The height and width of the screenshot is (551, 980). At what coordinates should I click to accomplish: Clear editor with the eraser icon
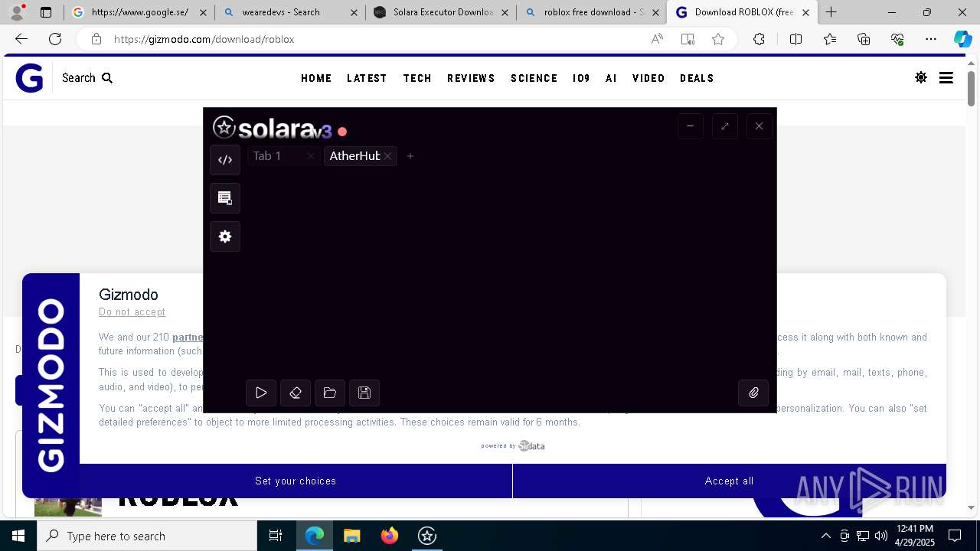point(296,393)
